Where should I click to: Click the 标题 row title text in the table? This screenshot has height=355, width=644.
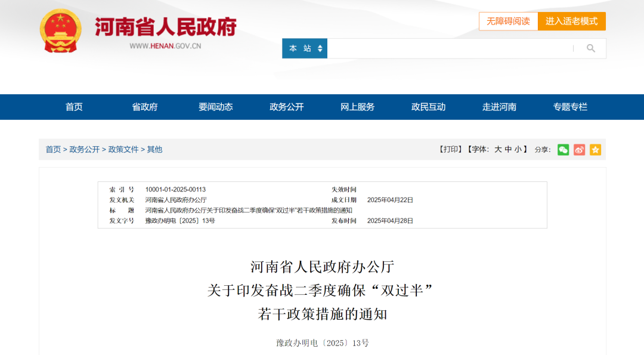click(249, 211)
